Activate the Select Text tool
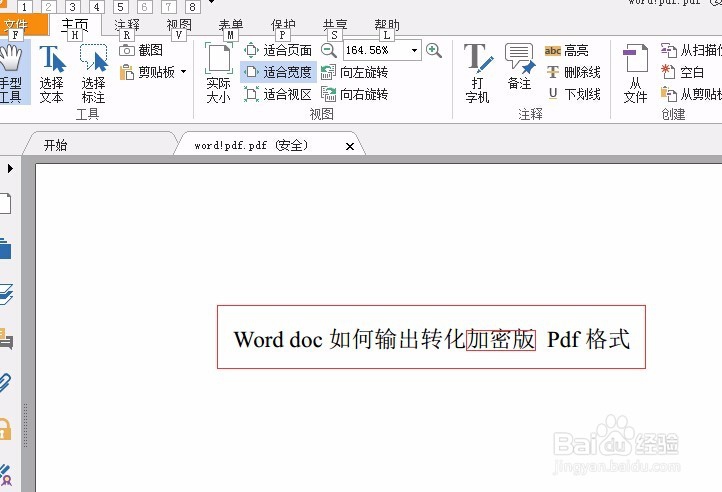The height and width of the screenshot is (492, 722). [x=52, y=73]
